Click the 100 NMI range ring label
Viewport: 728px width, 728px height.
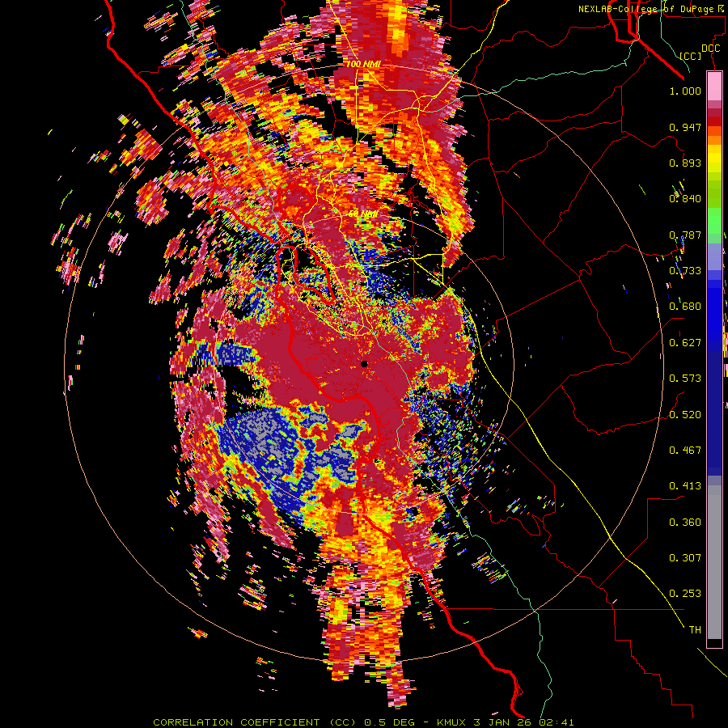[363, 64]
